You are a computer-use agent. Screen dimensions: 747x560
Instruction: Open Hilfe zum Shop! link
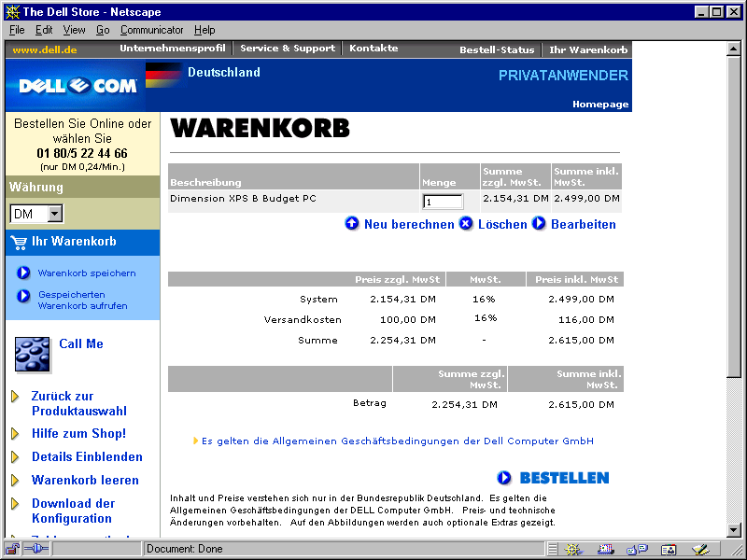(x=79, y=433)
